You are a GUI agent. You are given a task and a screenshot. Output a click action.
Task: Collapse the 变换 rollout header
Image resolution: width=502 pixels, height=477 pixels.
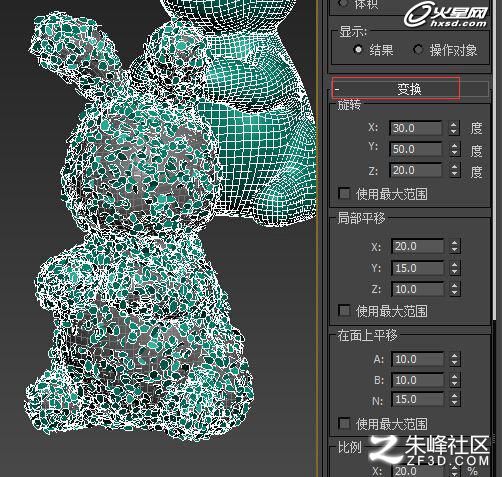tap(410, 89)
